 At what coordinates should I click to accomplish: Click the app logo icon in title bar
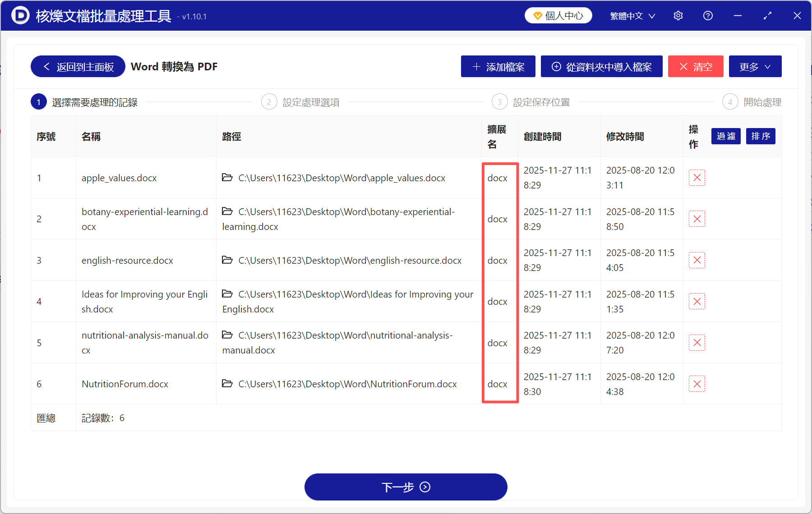[x=19, y=15]
